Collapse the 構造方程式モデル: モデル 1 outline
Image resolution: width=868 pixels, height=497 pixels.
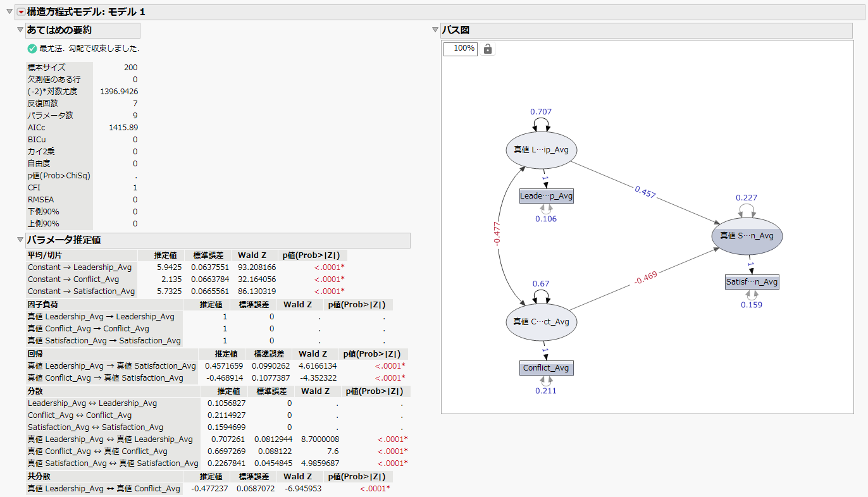(9, 12)
